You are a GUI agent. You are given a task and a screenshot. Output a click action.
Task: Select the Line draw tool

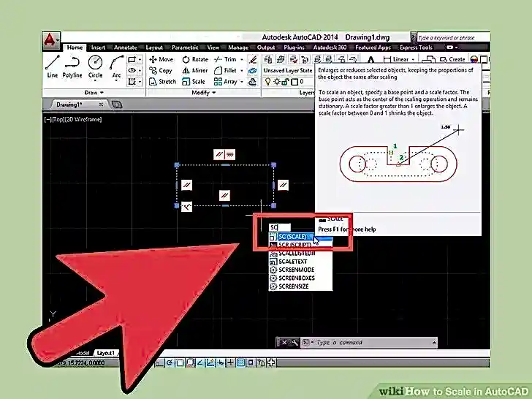click(53, 66)
